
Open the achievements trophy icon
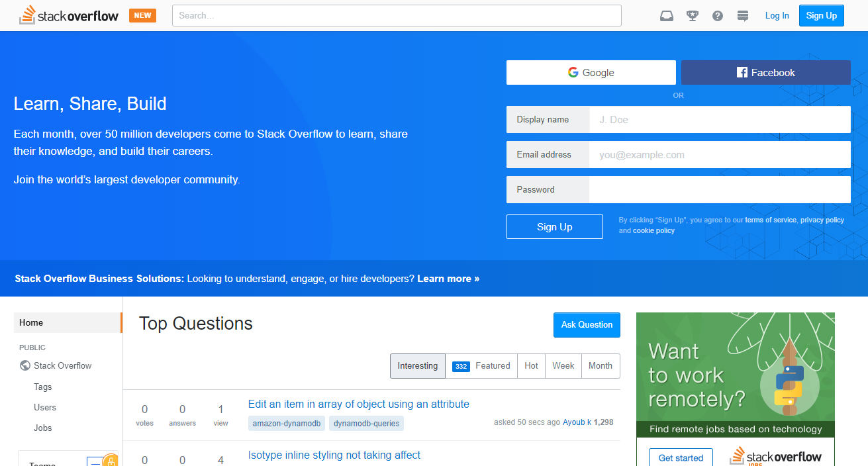pyautogui.click(x=693, y=16)
